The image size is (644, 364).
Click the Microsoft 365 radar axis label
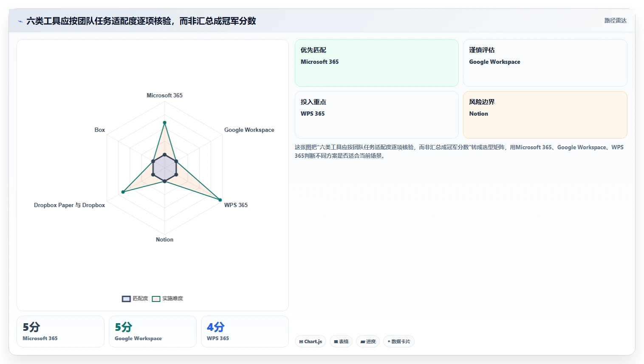tap(165, 95)
